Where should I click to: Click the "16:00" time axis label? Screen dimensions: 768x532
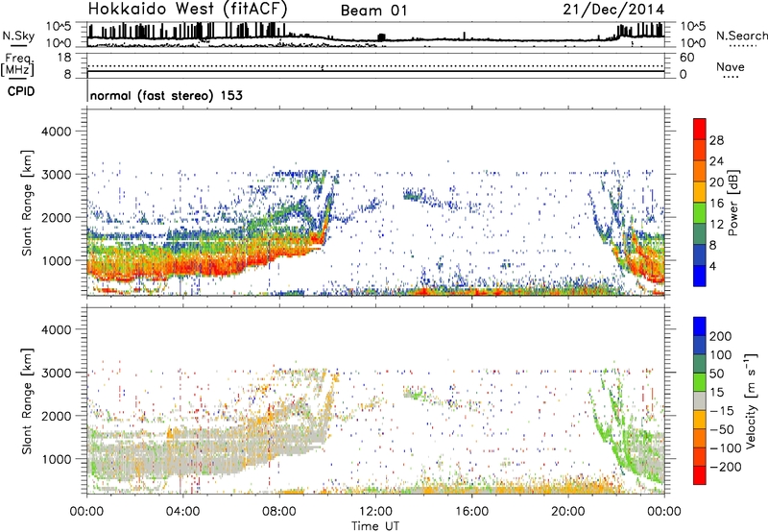[x=471, y=512]
